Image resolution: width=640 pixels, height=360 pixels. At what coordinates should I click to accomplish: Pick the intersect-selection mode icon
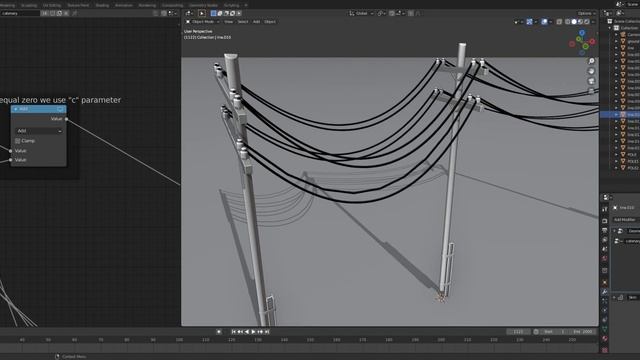click(x=239, y=13)
